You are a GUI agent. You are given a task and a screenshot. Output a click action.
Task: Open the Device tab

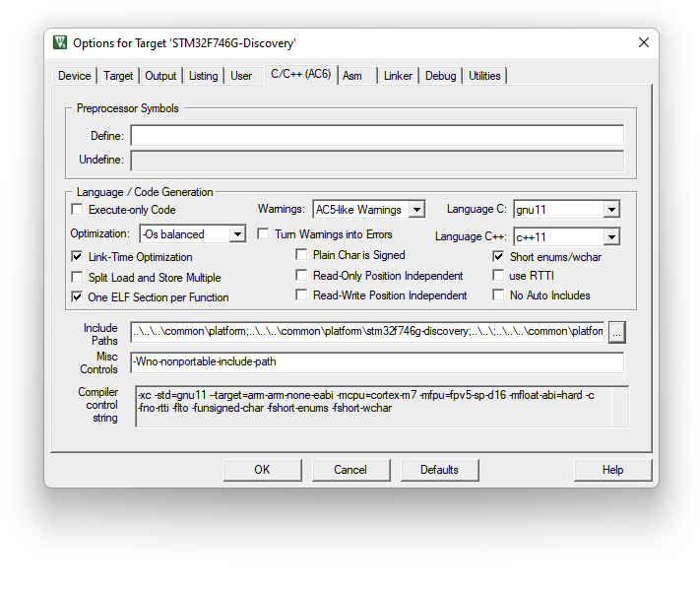tap(74, 76)
